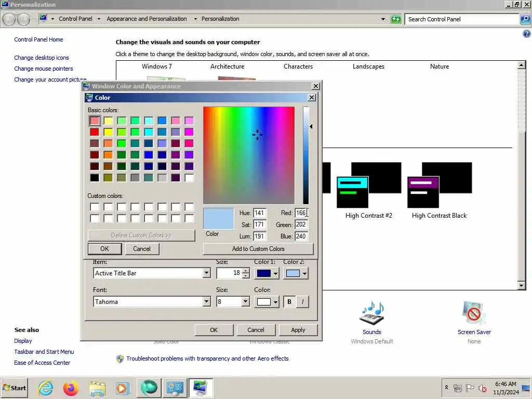Close the Color dialog
Image resolution: width=532 pixels, height=399 pixels.
click(x=312, y=98)
